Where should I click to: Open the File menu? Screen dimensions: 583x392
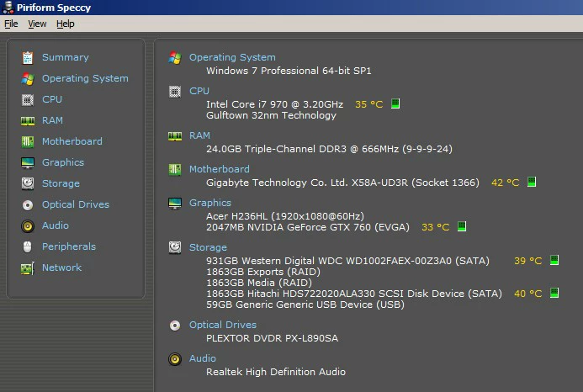coord(11,24)
